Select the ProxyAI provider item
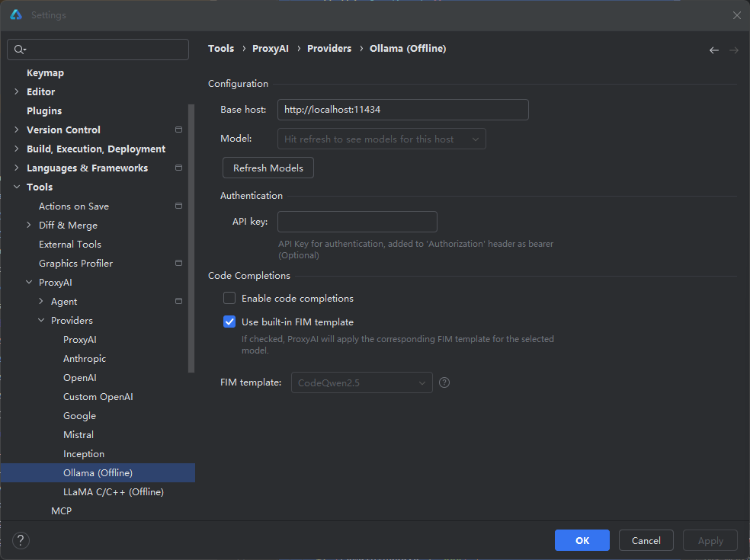Screen dimensions: 750x560 (80, 340)
